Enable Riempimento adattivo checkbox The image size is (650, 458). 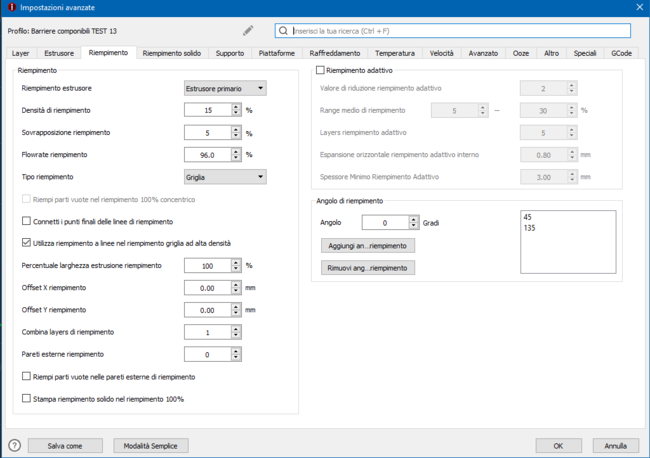[x=321, y=71]
